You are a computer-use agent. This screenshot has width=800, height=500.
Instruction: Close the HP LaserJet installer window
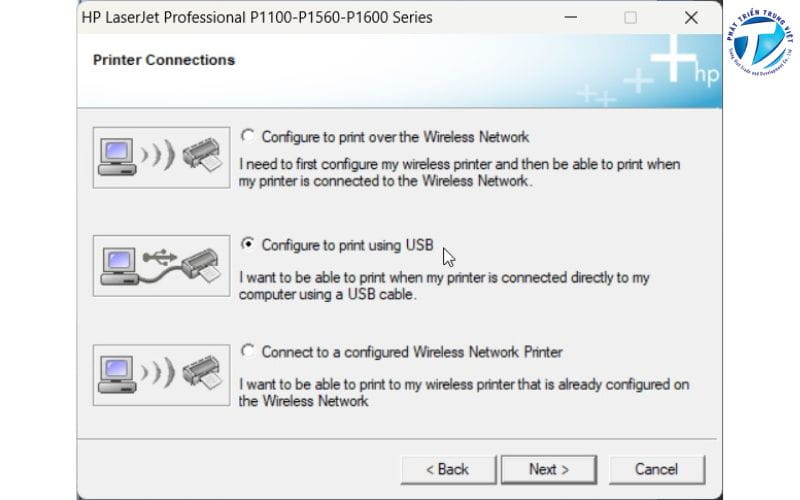coord(691,18)
